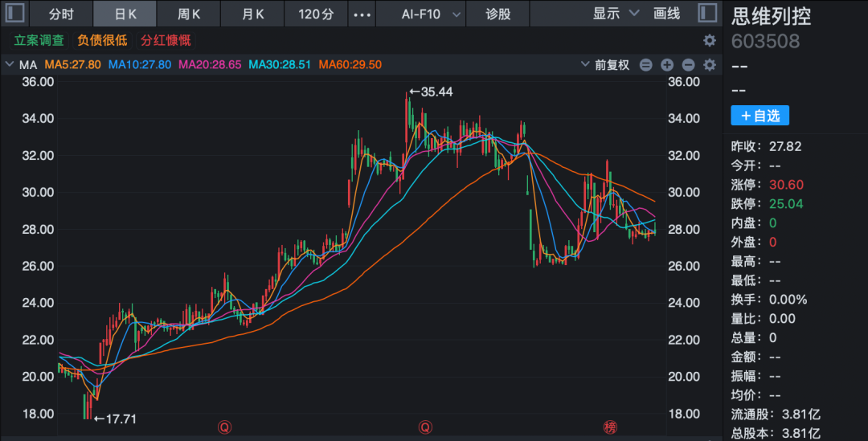Open the 诊股 stock diagnosis button

pos(498,14)
